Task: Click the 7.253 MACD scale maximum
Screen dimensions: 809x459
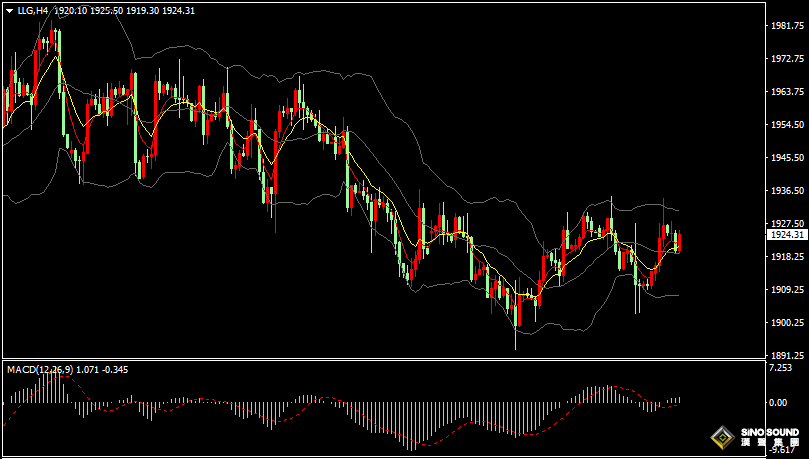Action: pyautogui.click(x=781, y=368)
